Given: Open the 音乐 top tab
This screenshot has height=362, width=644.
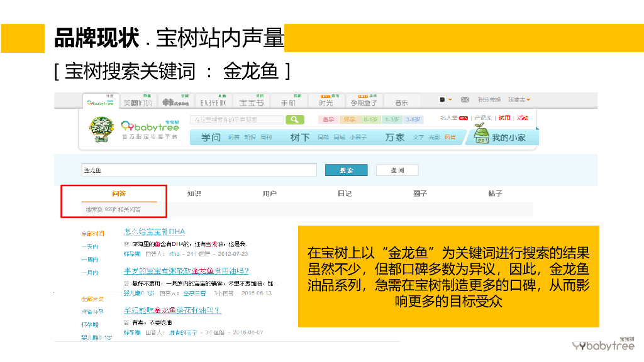Looking at the screenshot, I should [x=402, y=101].
